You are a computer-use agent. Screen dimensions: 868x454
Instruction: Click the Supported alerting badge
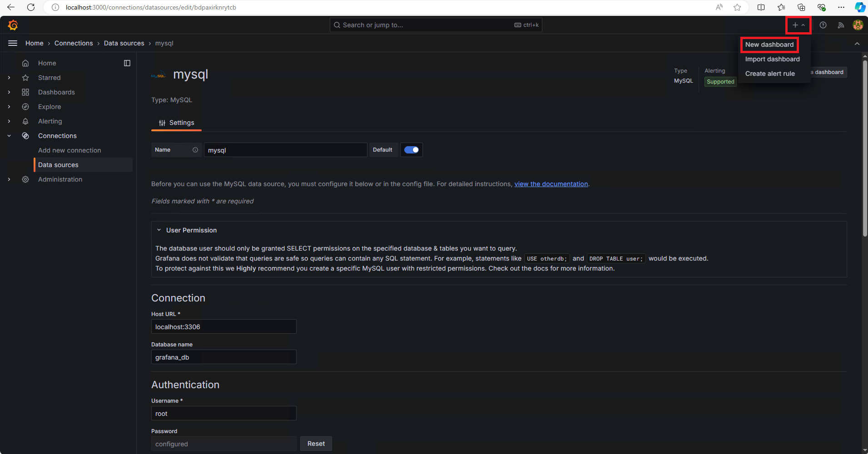(720, 82)
